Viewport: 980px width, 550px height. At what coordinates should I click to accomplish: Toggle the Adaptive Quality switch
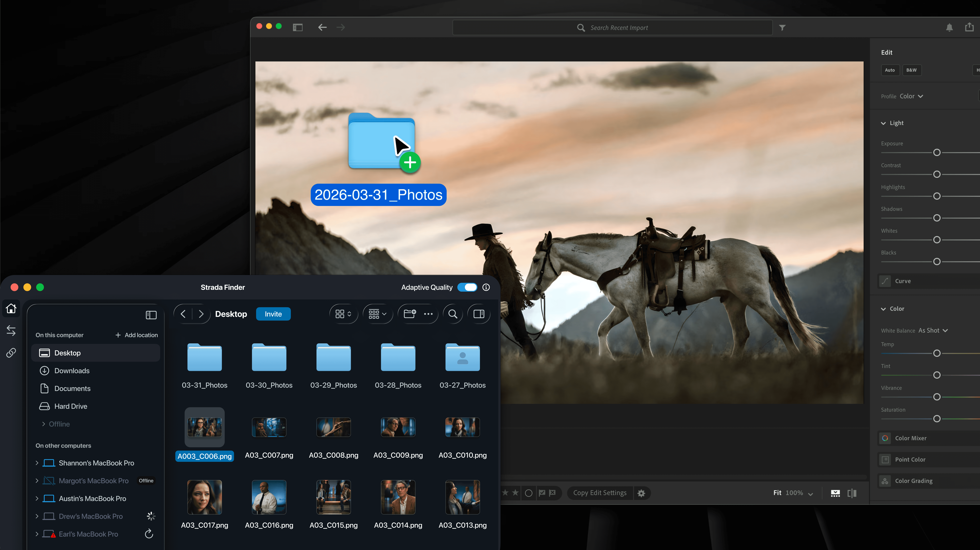pyautogui.click(x=467, y=287)
